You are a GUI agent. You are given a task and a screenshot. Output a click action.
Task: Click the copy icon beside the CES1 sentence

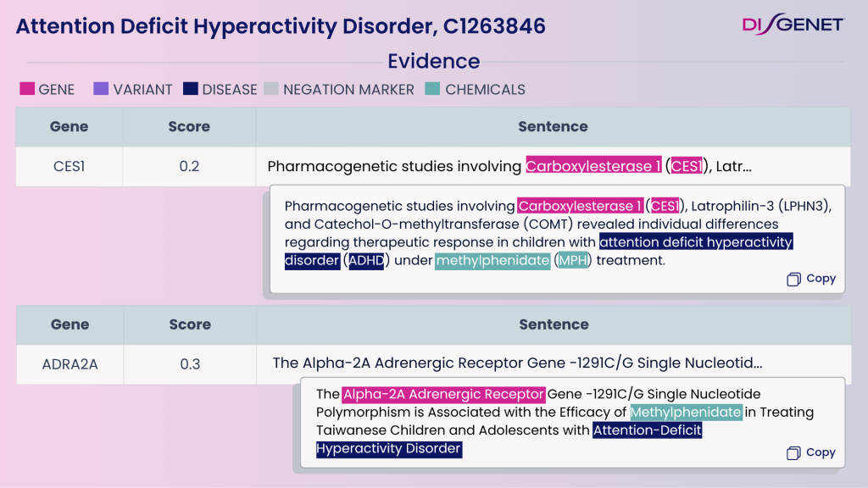793,278
